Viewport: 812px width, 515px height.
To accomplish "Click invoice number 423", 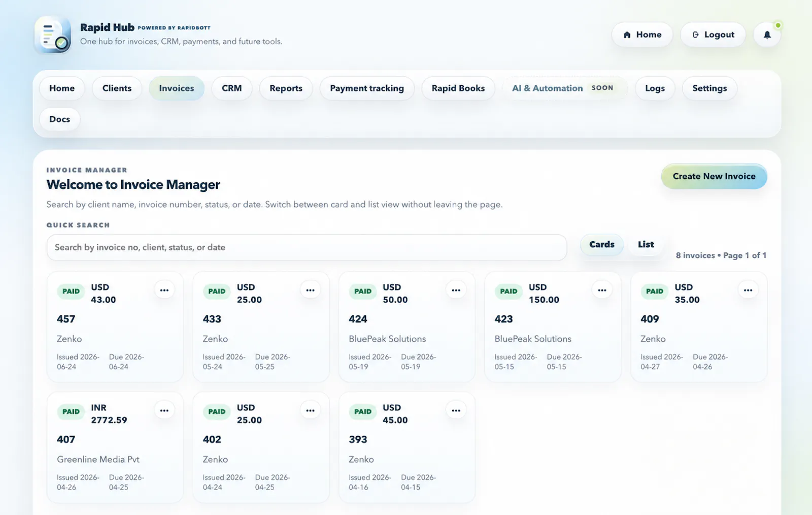I will click(x=504, y=319).
